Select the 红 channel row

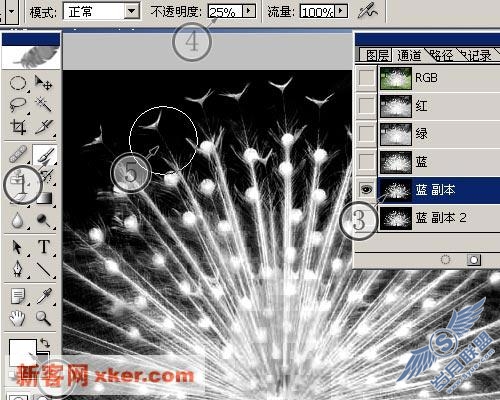coord(439,106)
